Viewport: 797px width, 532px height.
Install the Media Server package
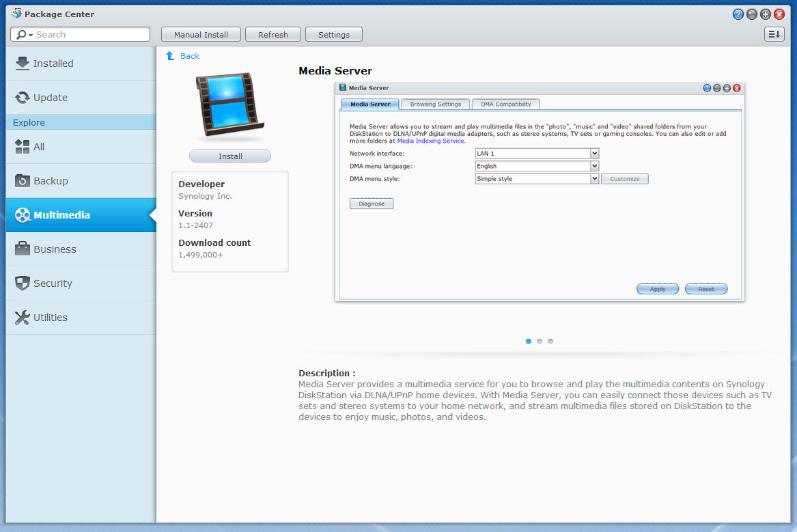pyautogui.click(x=230, y=156)
